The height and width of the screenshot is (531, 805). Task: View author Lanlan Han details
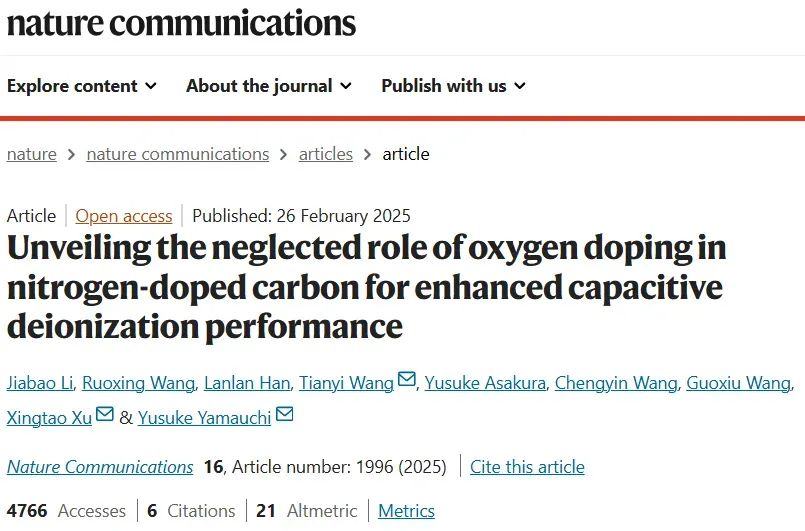247,383
